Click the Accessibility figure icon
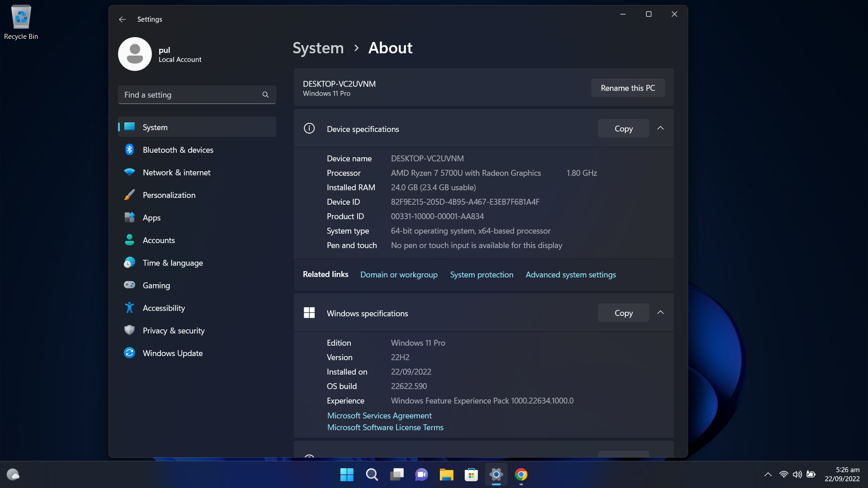The width and height of the screenshot is (868, 488). pos(129,308)
